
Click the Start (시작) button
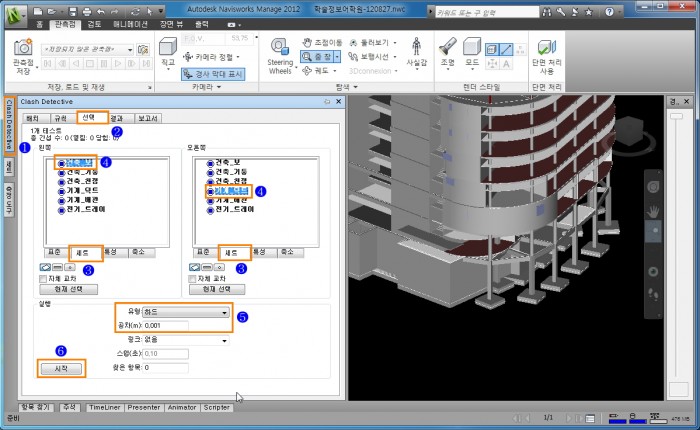click(x=61, y=368)
